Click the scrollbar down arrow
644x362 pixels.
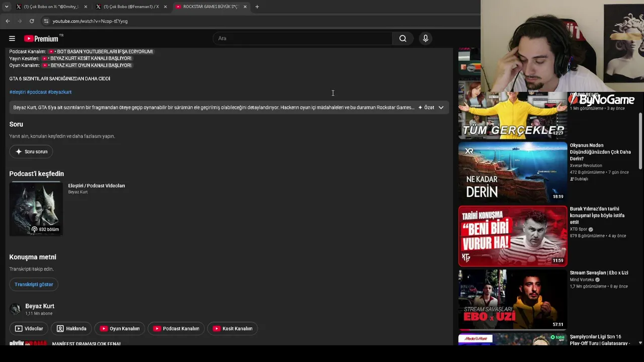pyautogui.click(x=640, y=343)
